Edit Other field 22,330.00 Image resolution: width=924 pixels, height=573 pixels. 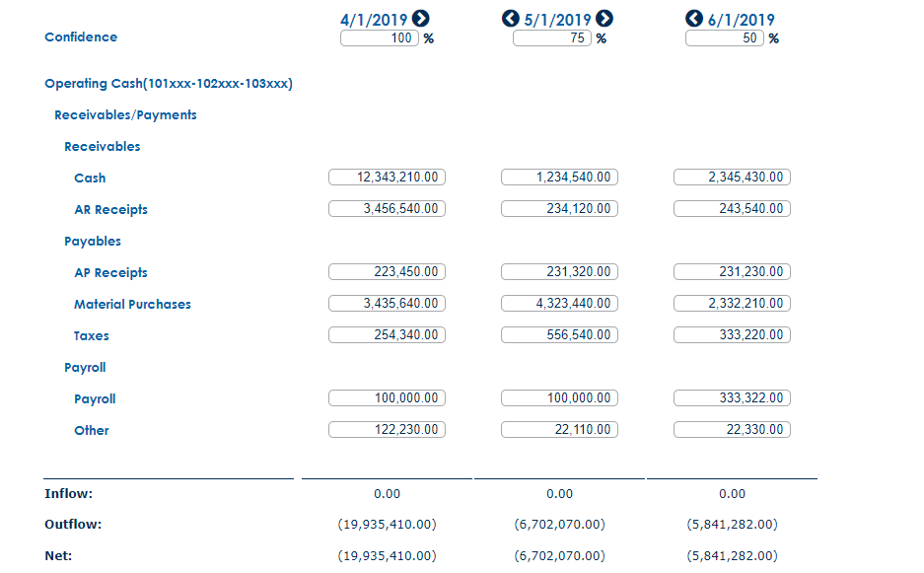click(x=733, y=430)
